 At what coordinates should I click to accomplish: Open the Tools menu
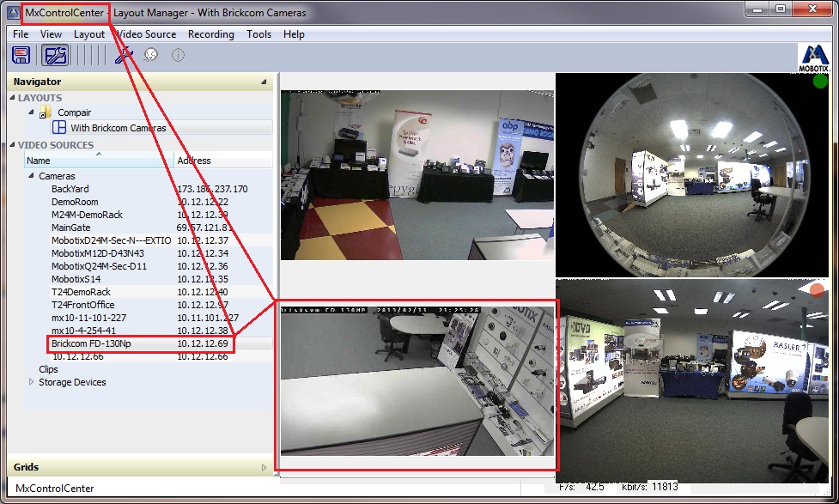259,34
